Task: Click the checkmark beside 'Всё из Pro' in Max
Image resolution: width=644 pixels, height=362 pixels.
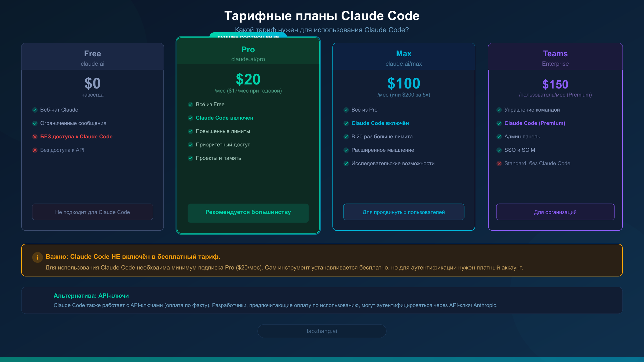Action: click(x=346, y=110)
